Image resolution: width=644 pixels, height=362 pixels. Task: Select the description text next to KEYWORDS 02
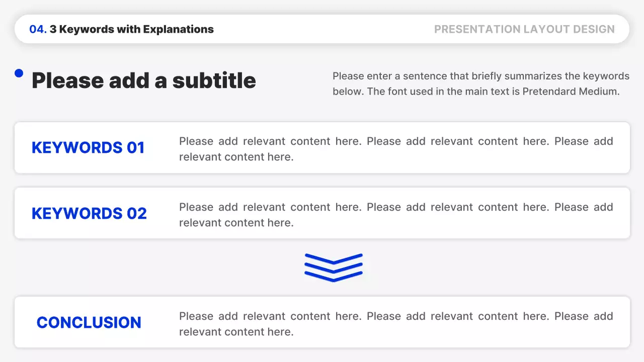click(395, 215)
